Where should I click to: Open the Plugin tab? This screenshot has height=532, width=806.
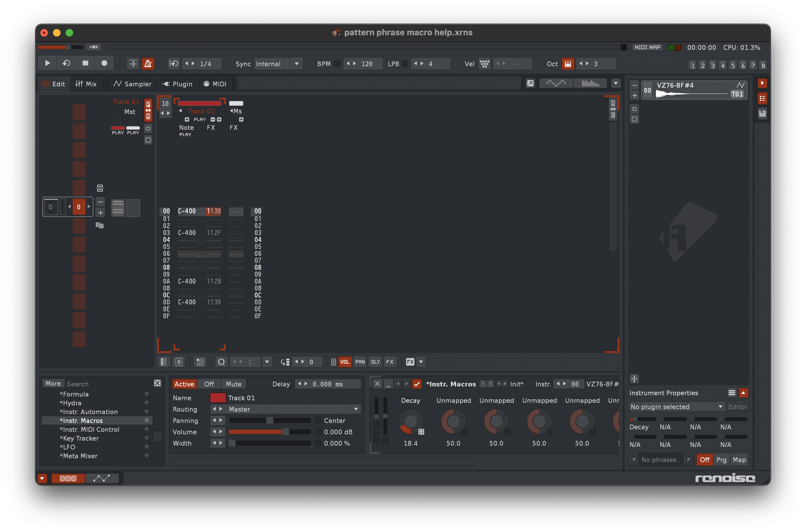[x=178, y=84]
